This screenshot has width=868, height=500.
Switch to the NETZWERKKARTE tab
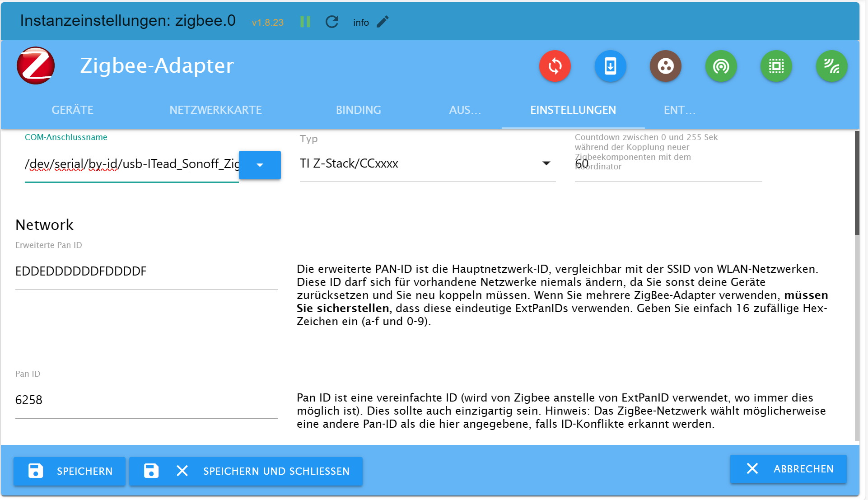coord(215,110)
